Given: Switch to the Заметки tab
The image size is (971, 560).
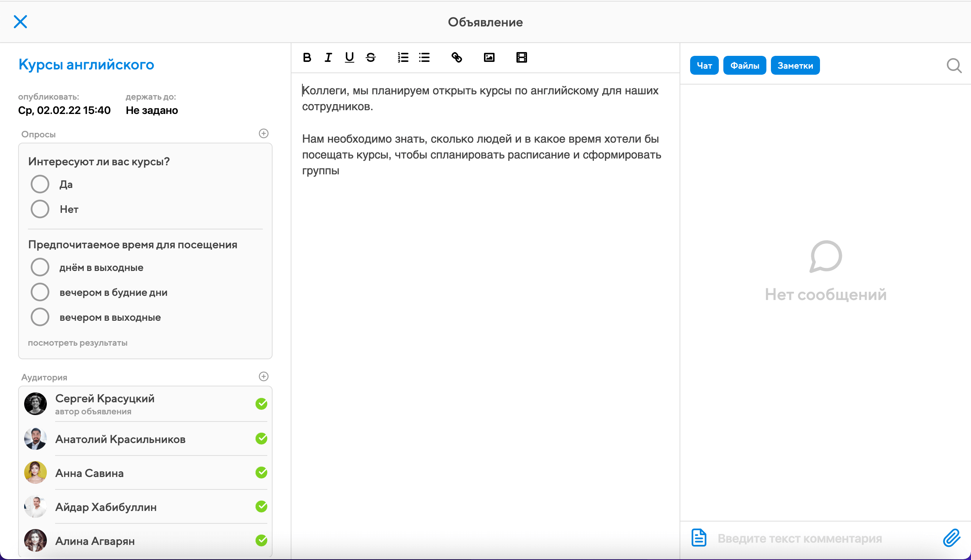Looking at the screenshot, I should click(795, 66).
